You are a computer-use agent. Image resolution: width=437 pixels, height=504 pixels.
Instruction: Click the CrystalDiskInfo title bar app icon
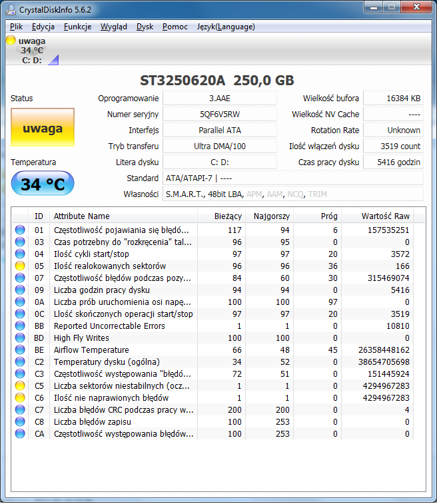point(10,10)
